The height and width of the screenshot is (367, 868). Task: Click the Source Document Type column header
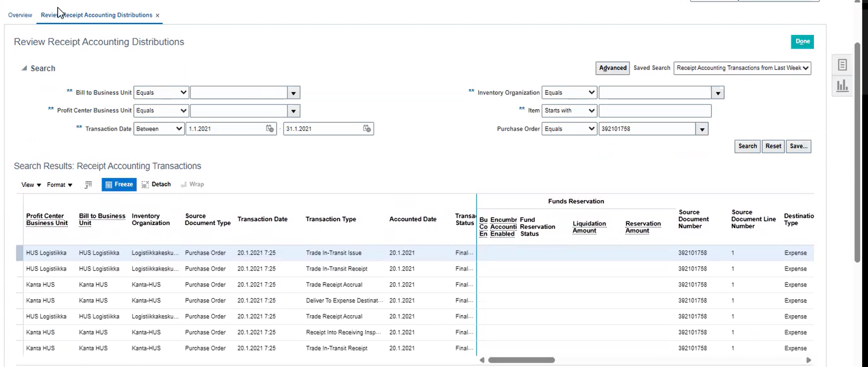point(208,219)
